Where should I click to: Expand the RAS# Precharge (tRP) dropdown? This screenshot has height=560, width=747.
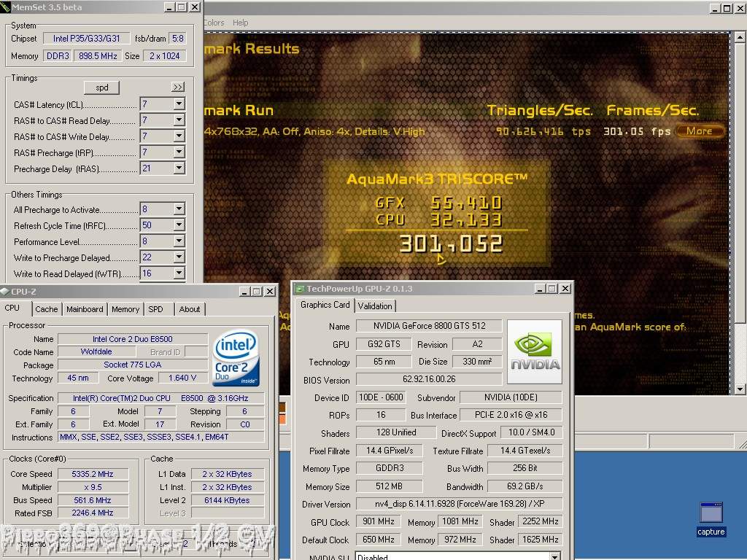click(179, 152)
